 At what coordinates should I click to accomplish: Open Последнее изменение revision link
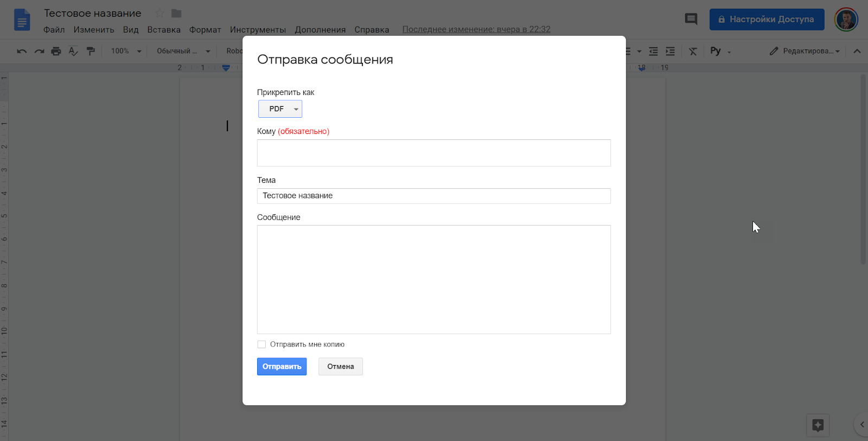click(x=476, y=29)
